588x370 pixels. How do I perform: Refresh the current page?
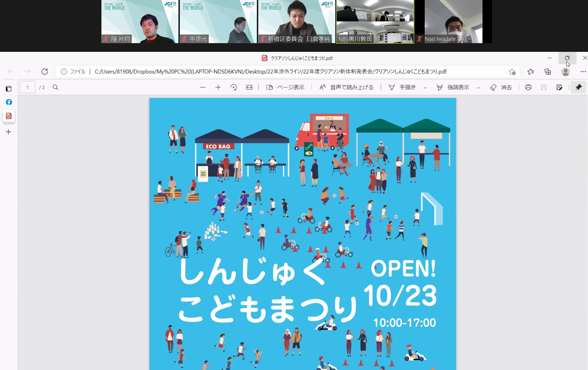pos(44,72)
